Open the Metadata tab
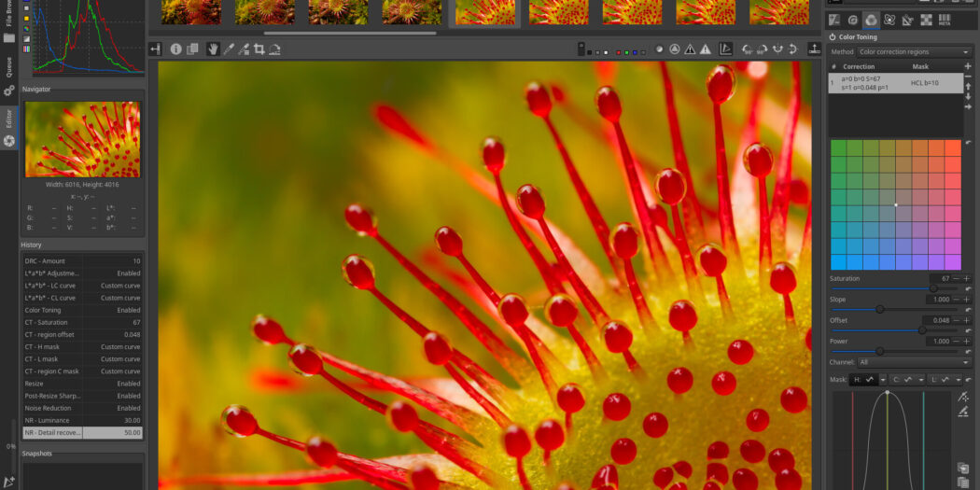The height and width of the screenshot is (490, 980). coord(945,20)
